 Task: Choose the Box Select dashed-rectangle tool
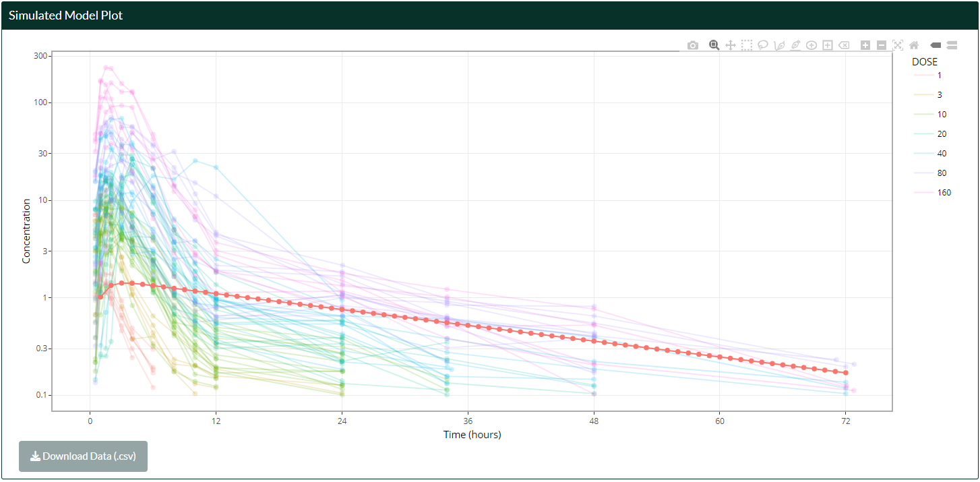[747, 45]
